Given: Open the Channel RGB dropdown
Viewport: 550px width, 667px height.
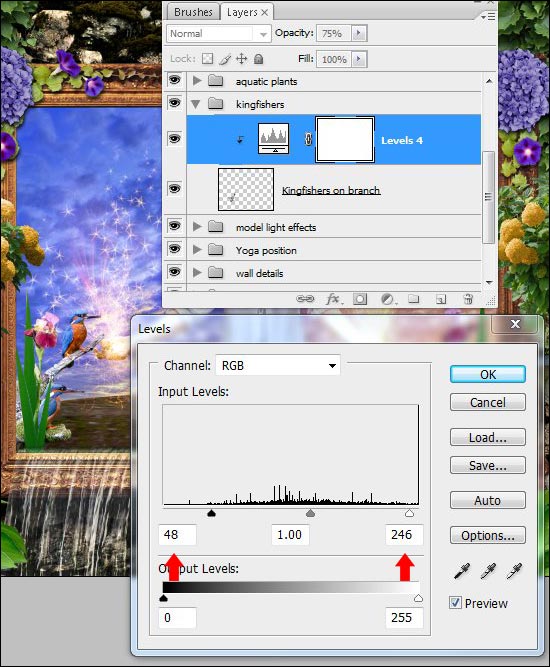Looking at the screenshot, I should tap(278, 365).
